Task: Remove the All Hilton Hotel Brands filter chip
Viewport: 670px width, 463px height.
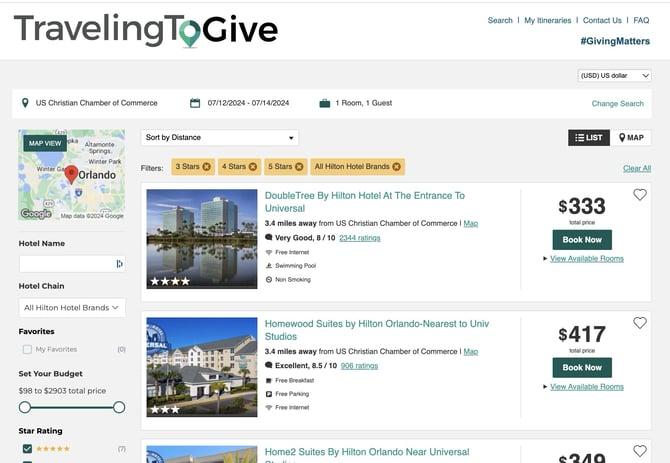Action: coord(397,167)
